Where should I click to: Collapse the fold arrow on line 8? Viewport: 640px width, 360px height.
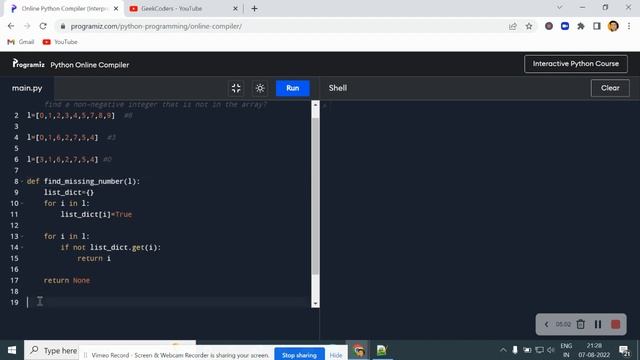(22, 181)
